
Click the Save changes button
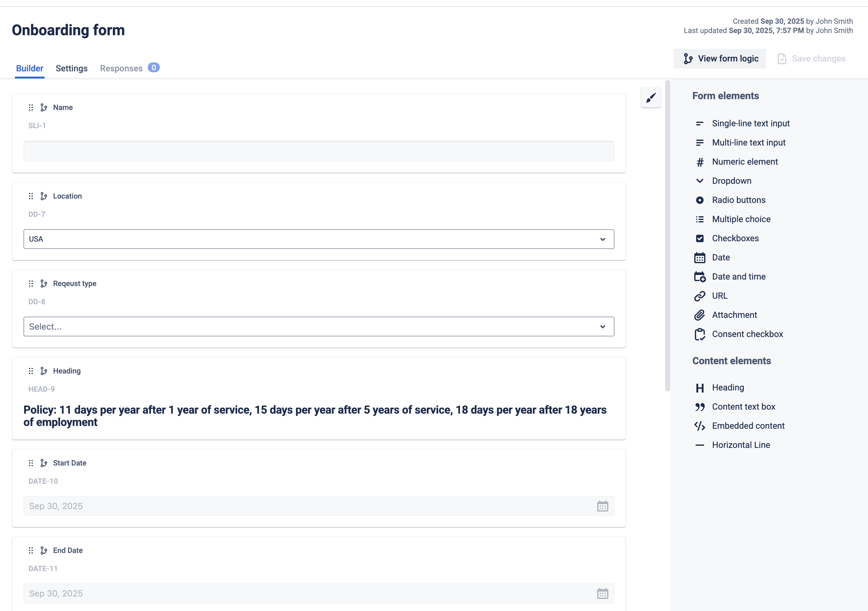811,59
